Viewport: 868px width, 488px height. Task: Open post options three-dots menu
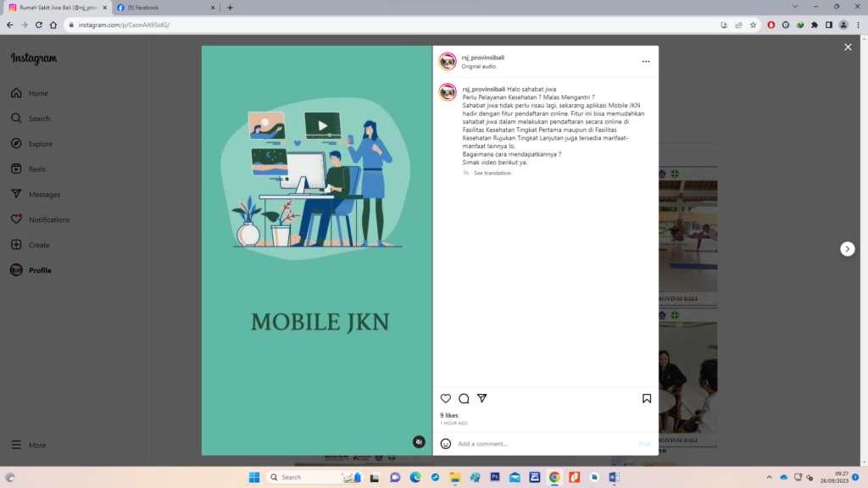click(646, 61)
